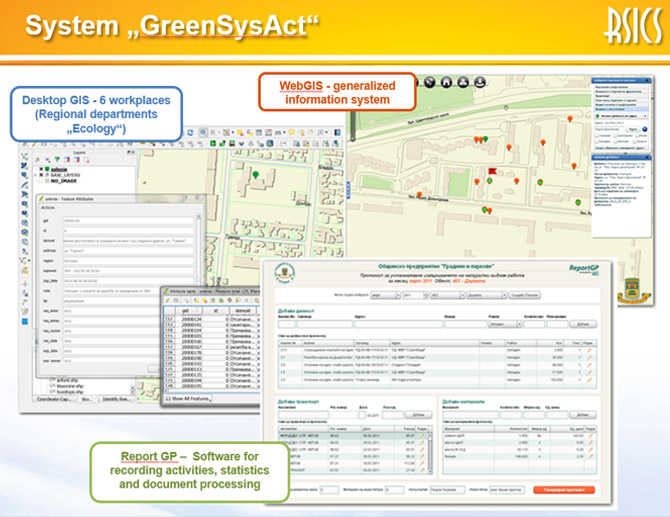Open the month dropdown in ReportGP filter row
This screenshot has width=670, height=517.
click(385, 295)
